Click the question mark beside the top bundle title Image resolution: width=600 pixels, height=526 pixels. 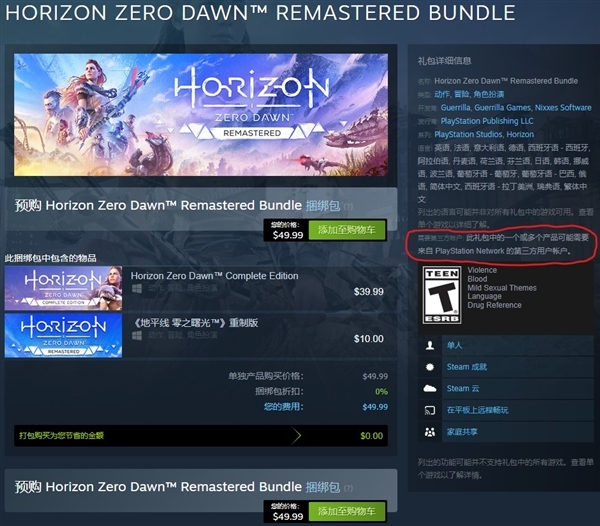point(348,207)
